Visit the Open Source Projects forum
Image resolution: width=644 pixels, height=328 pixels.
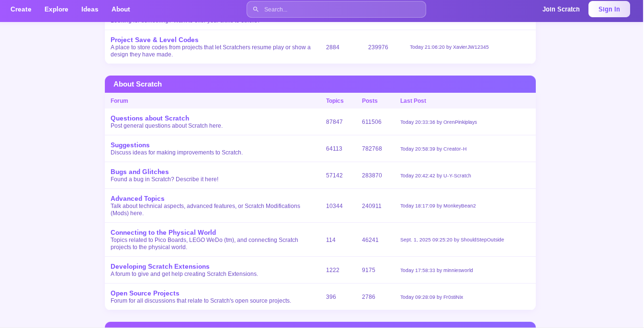coord(145,293)
